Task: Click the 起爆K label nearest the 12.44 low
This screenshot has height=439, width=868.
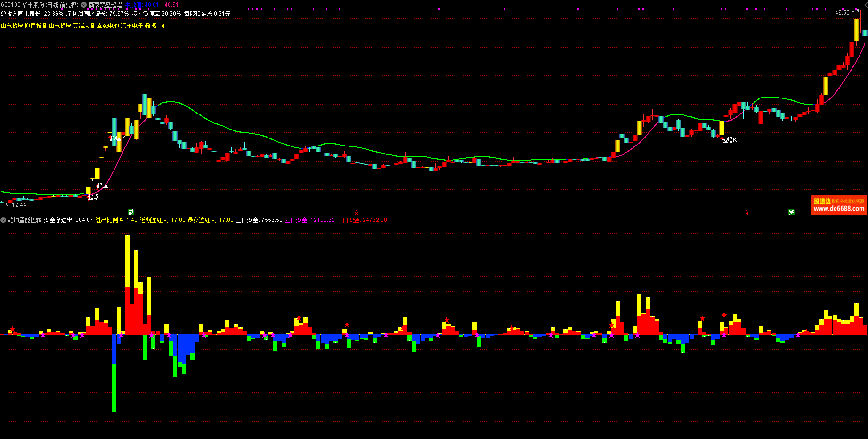Action: (x=96, y=197)
